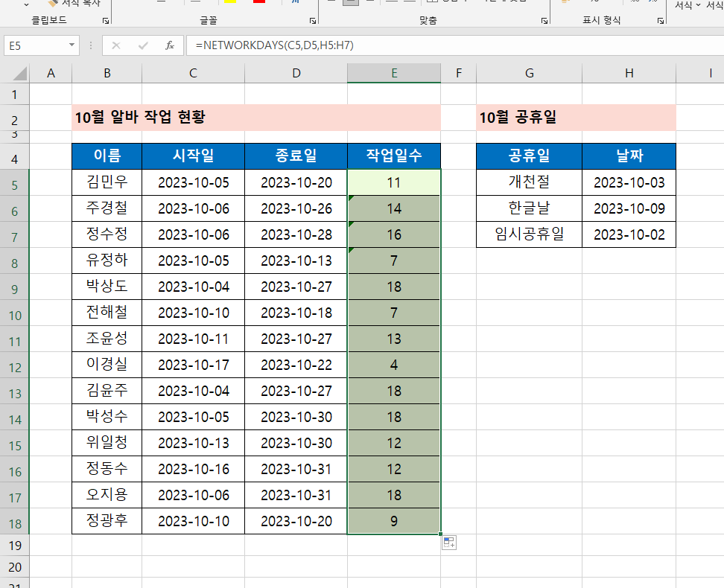Screen dimensions: 724x588
Task: Click the 한글날 holiday cell
Action: [529, 208]
